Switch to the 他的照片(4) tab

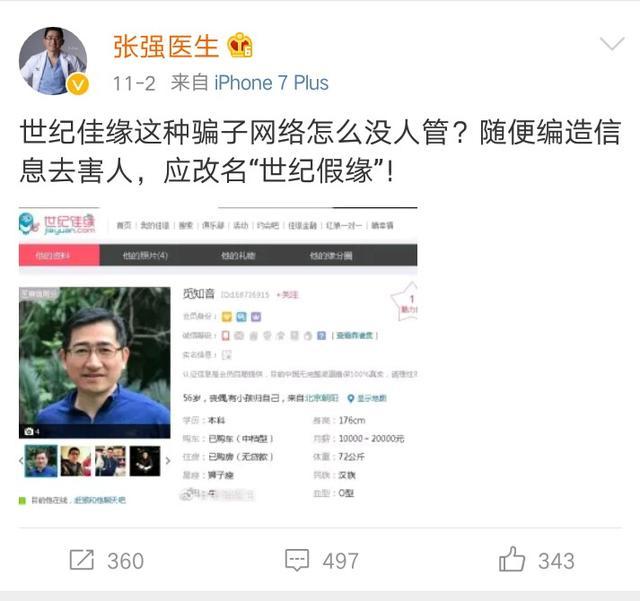[x=145, y=256]
